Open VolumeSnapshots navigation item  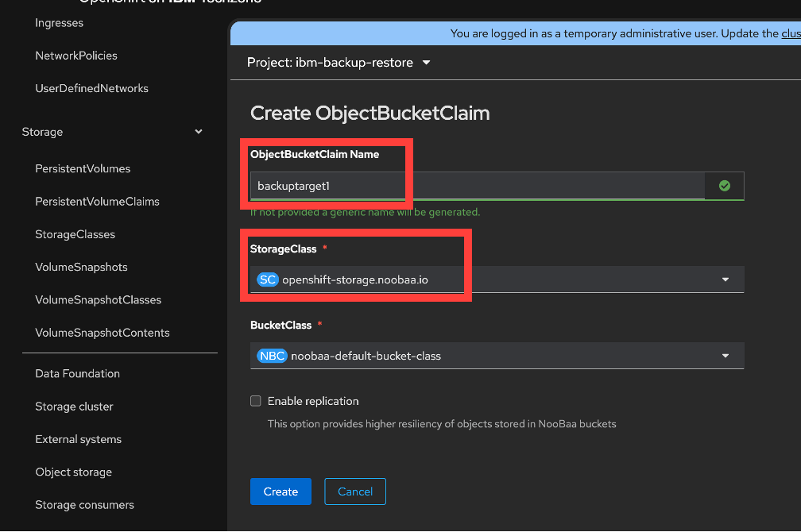coord(81,267)
